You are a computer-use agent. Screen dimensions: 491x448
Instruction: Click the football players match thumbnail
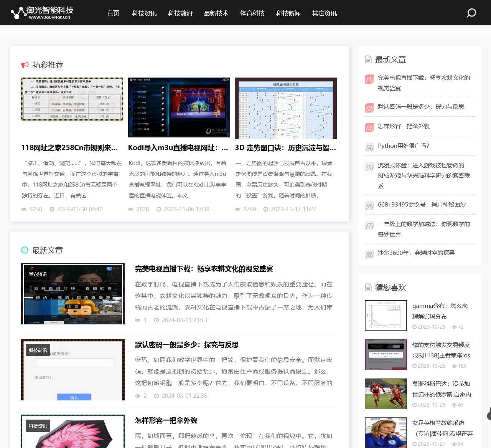(386, 394)
